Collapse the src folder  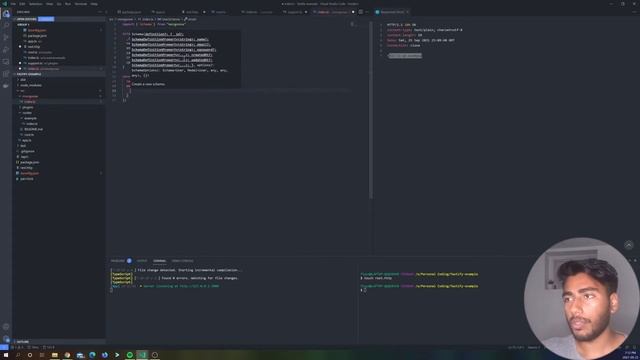22,91
